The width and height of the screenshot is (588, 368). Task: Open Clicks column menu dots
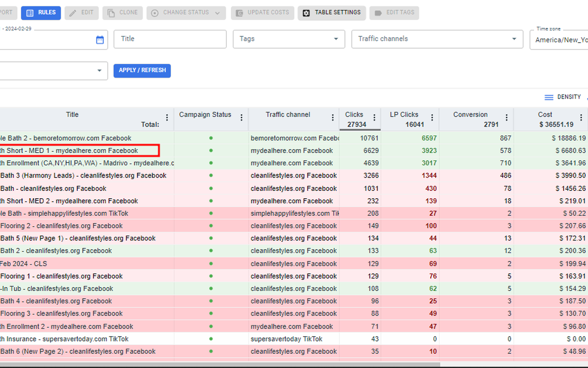pos(374,118)
